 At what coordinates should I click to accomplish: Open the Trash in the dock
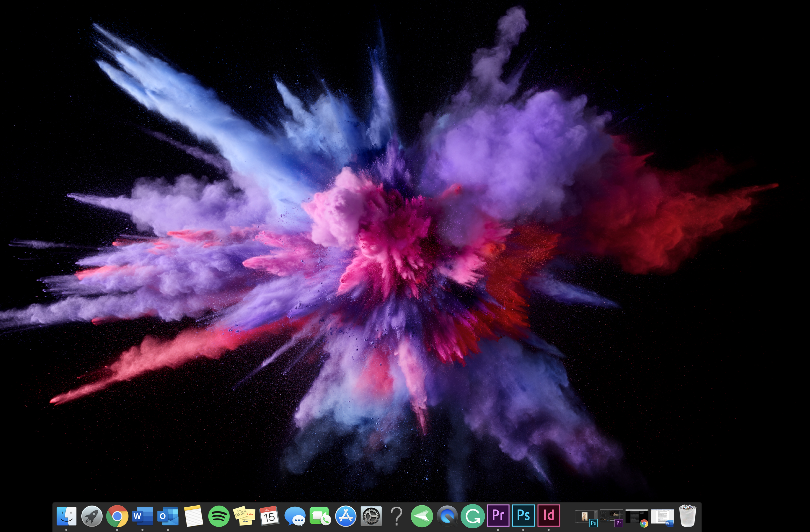click(x=687, y=516)
